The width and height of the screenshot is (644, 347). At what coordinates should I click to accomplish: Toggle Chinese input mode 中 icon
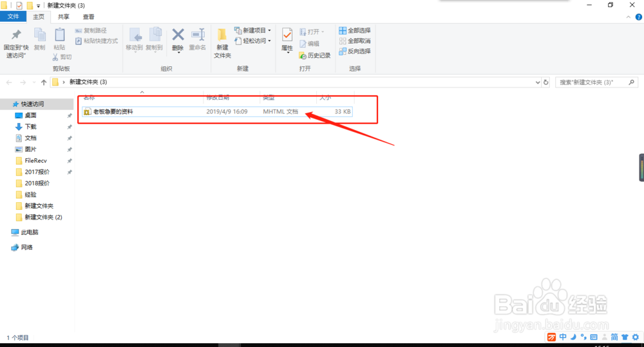563,337
